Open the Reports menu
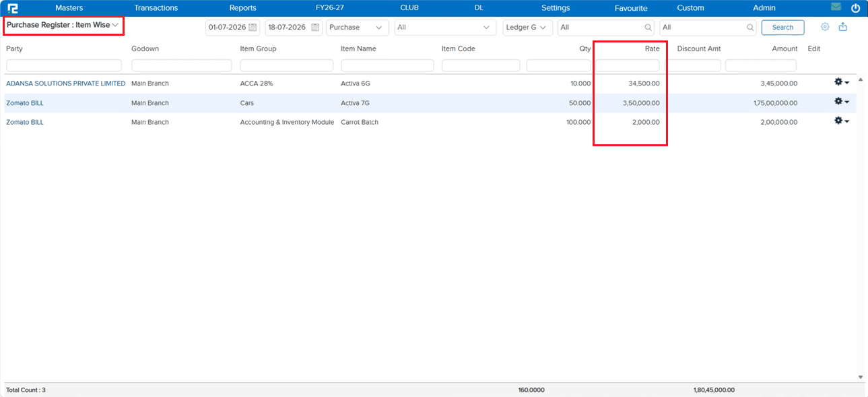The height and width of the screenshot is (397, 868). (242, 8)
